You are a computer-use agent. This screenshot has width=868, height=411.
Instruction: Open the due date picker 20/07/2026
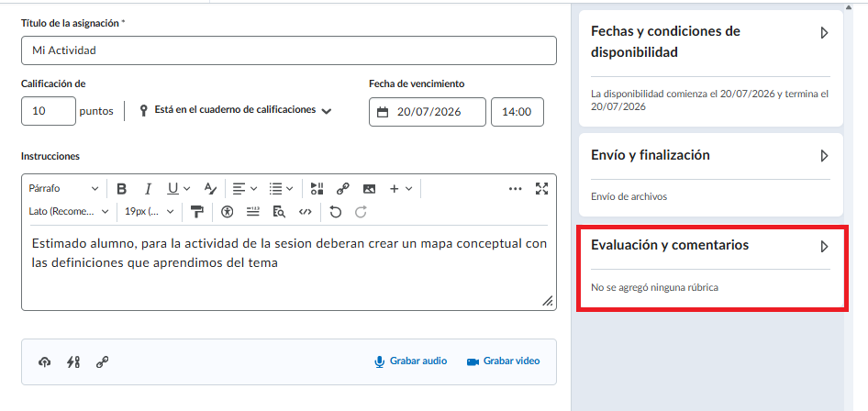click(x=428, y=112)
